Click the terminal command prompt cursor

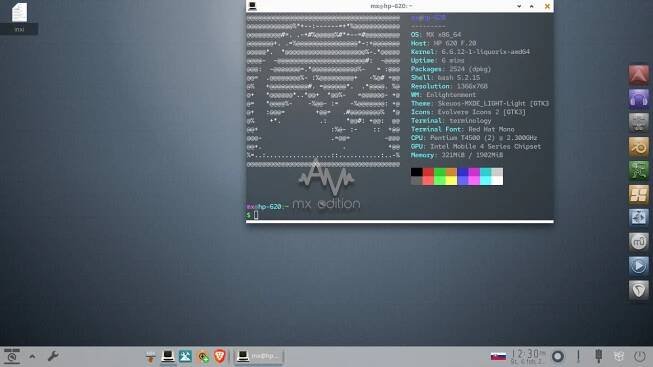click(256, 215)
